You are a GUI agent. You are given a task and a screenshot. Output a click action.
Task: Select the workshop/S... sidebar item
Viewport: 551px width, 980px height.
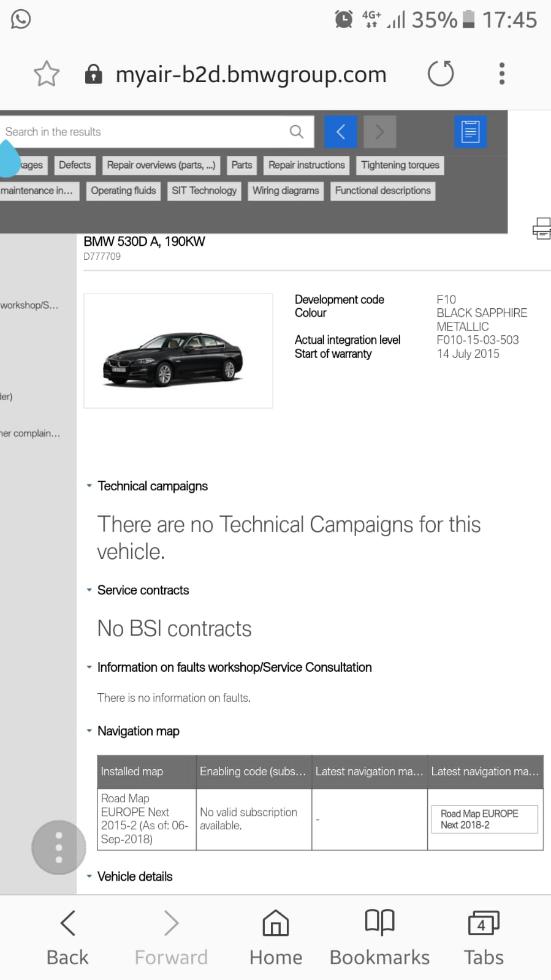[x=29, y=305]
